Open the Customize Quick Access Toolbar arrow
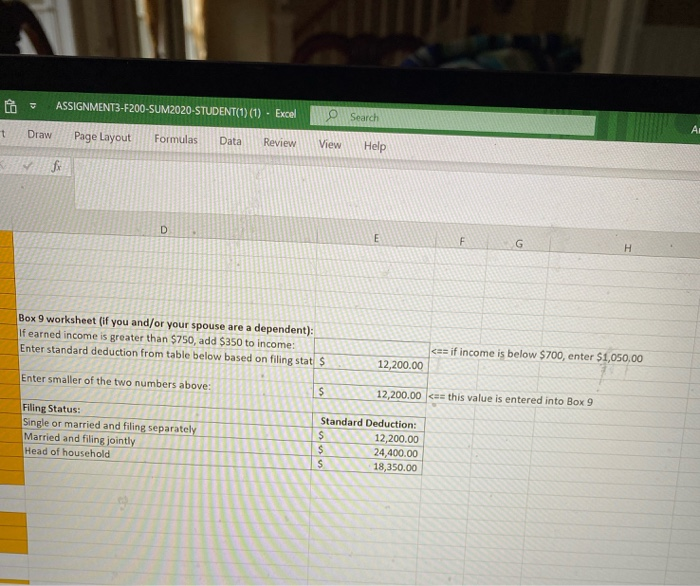This screenshot has width=700, height=586. click(x=33, y=107)
